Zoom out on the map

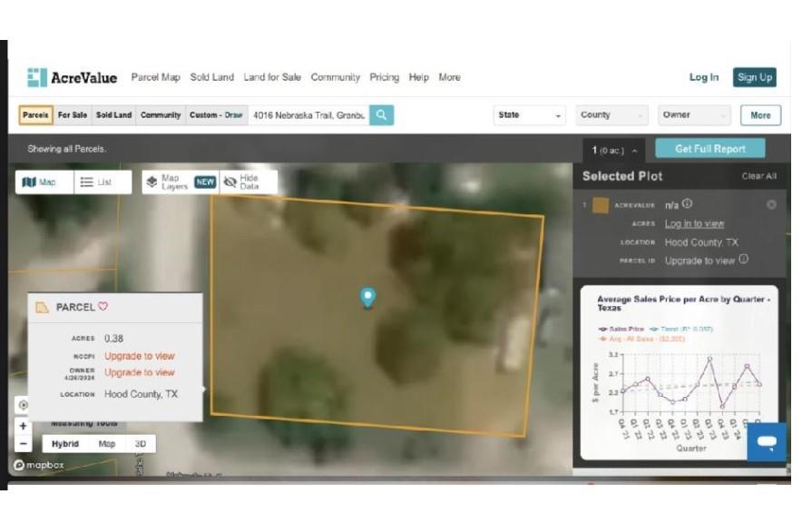coord(24,444)
